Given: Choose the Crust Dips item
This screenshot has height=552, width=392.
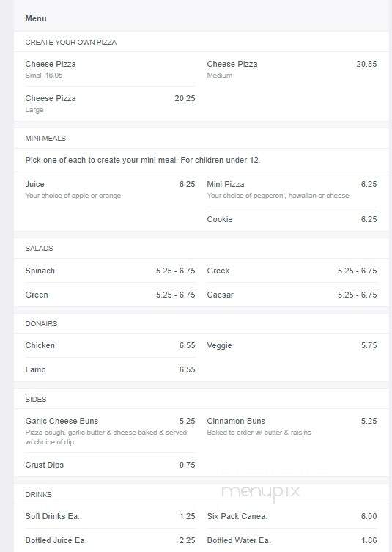Looking at the screenshot, I should pos(110,465).
